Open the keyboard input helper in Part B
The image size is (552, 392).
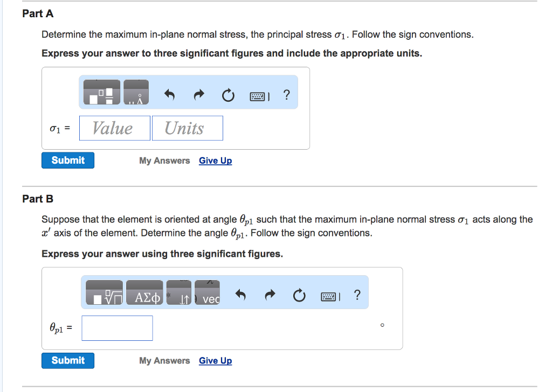pyautogui.click(x=330, y=295)
